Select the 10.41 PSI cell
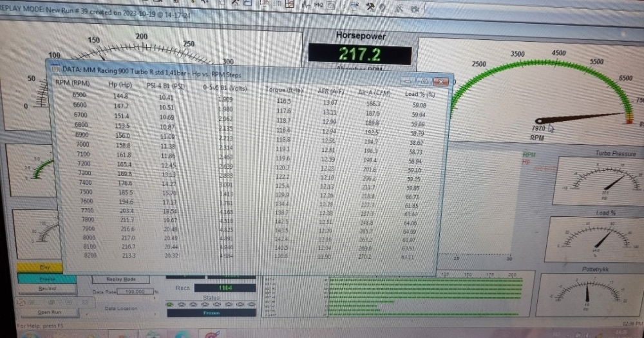Viewport: 644px width, 338px height. tap(166, 97)
